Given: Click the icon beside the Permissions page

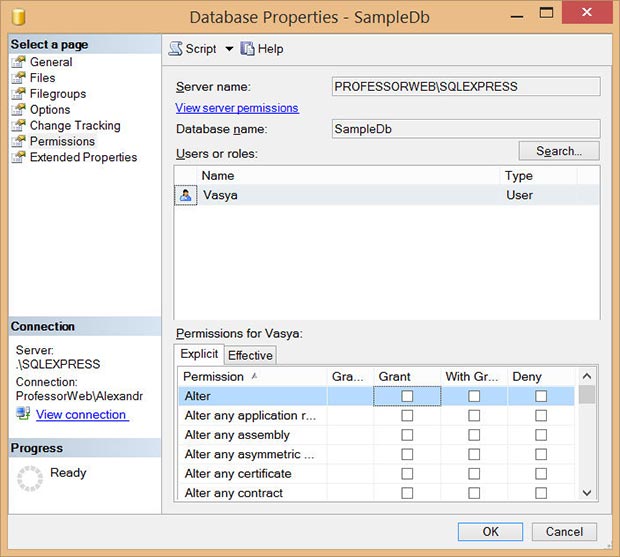Looking at the screenshot, I should [x=19, y=141].
